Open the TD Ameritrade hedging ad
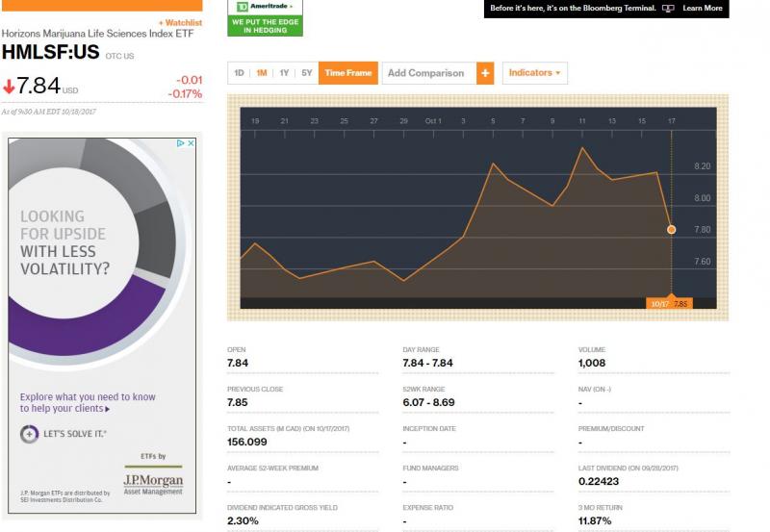Viewport: 770px width, 532px height. pos(266,17)
